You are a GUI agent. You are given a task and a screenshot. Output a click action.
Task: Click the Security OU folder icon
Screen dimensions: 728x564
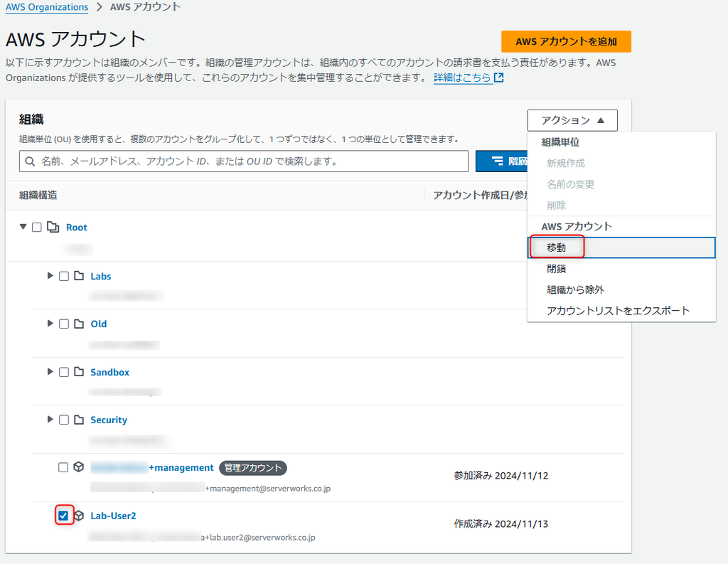pos(79,420)
